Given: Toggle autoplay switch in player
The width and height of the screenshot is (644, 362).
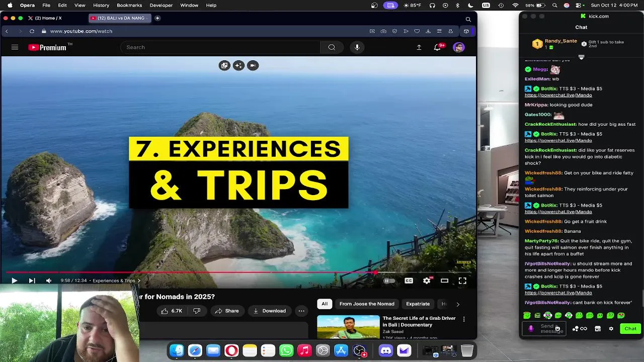Looking at the screenshot, I should tap(389, 281).
